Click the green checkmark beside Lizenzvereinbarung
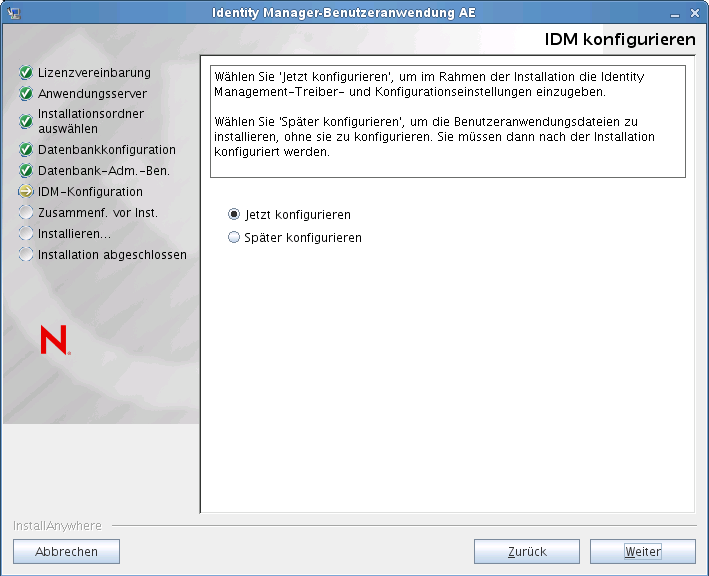Image resolution: width=709 pixels, height=576 pixels. pyautogui.click(x=26, y=72)
